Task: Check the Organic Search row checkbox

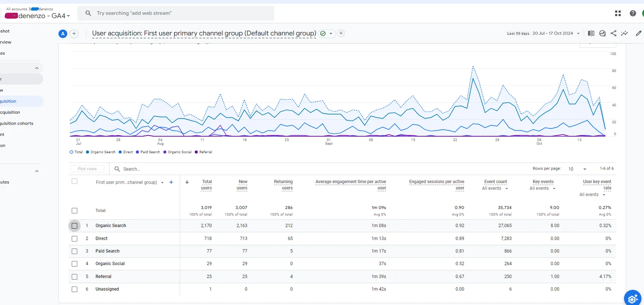Action: (x=74, y=226)
